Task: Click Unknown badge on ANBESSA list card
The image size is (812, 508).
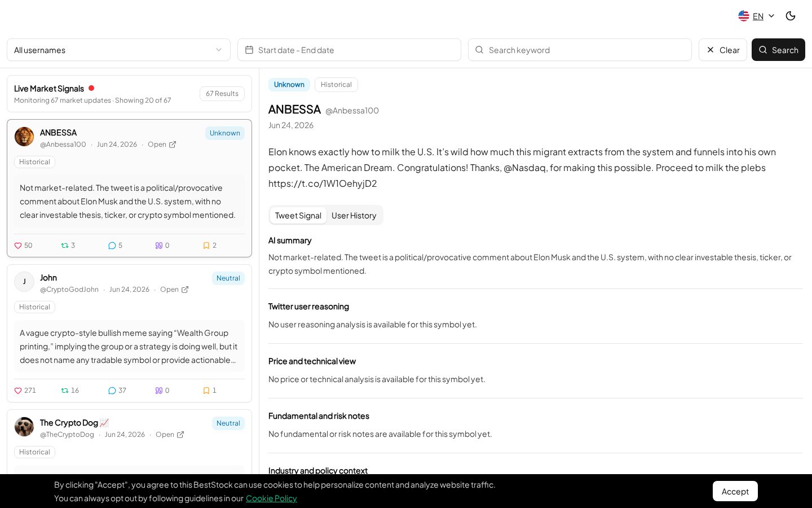Action: (225, 133)
